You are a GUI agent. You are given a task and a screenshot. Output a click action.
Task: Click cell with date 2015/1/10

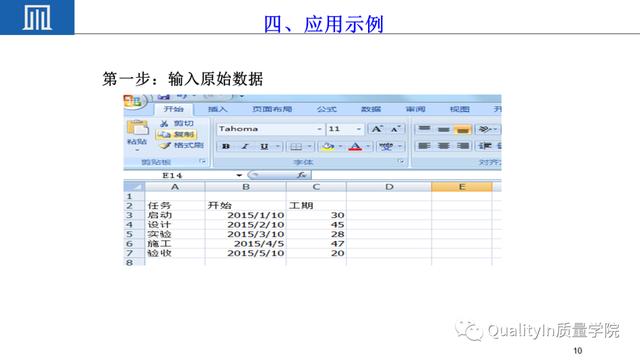pyautogui.click(x=246, y=215)
